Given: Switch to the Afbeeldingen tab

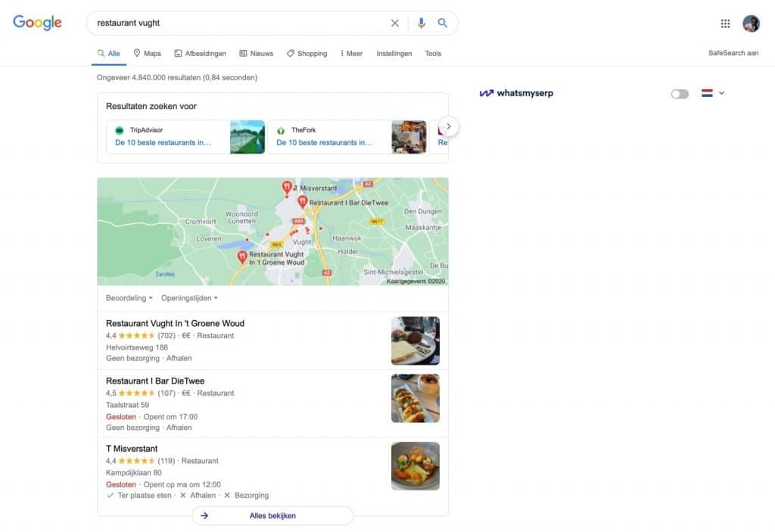Looking at the screenshot, I should click(200, 53).
